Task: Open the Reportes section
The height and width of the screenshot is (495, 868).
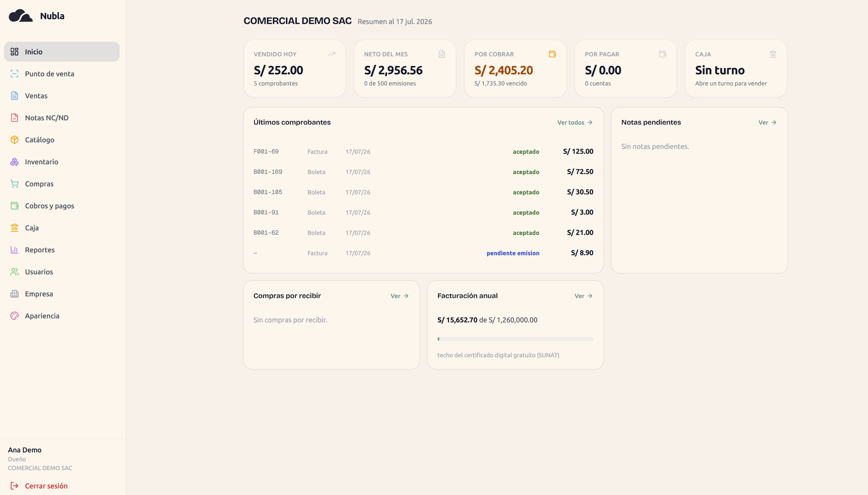Action: pos(62,250)
